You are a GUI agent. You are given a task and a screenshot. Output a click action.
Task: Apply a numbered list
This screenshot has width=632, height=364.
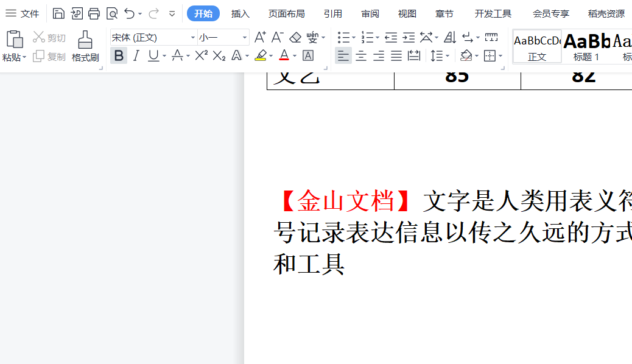click(367, 38)
